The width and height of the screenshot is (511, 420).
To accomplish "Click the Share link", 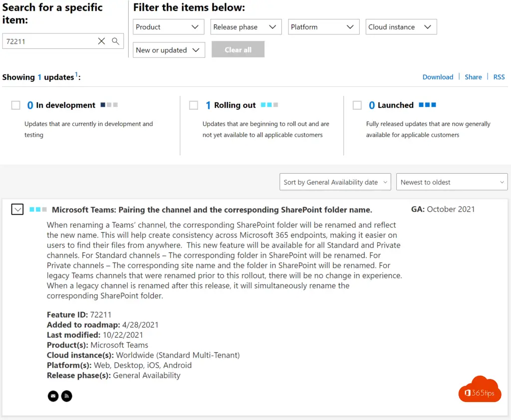I will 473,77.
